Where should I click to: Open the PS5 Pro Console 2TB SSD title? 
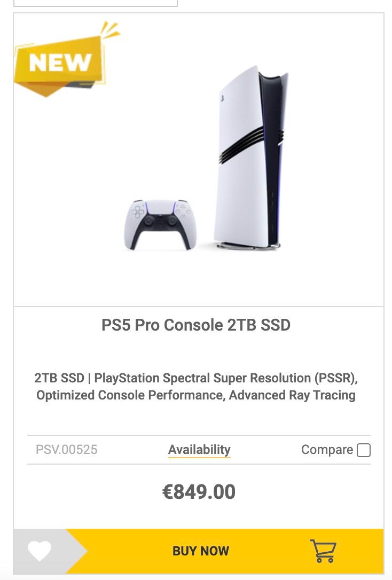[196, 325]
